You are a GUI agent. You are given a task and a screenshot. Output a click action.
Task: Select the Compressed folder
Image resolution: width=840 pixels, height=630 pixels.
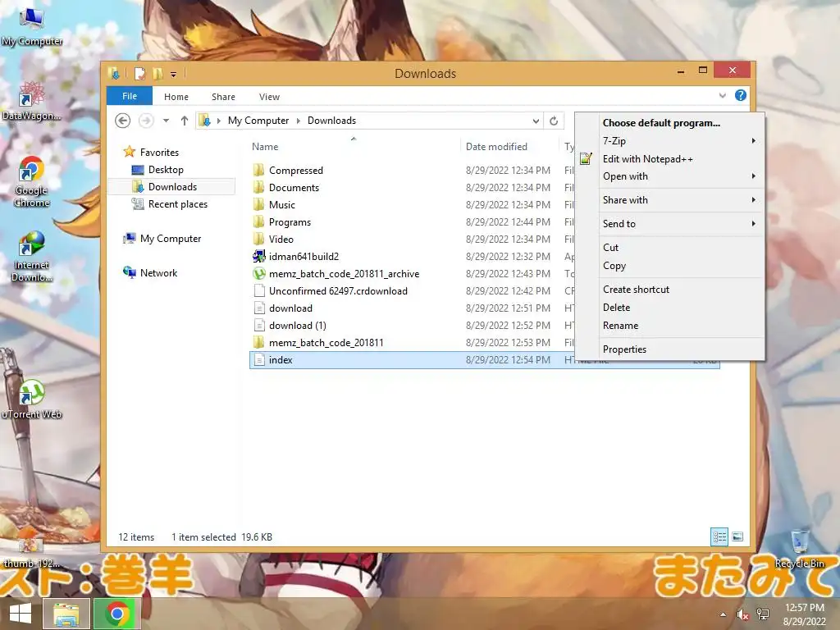pos(296,171)
